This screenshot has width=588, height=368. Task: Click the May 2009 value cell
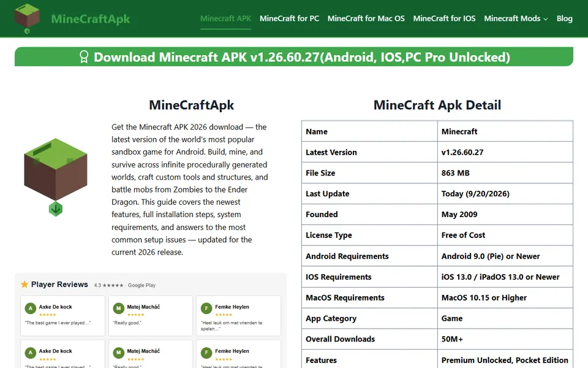(505, 214)
